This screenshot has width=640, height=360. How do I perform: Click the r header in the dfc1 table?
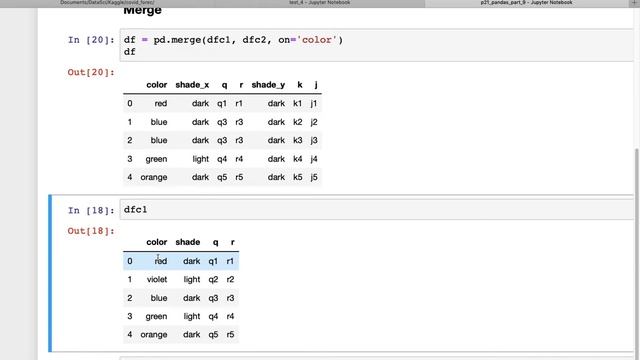[233, 242]
